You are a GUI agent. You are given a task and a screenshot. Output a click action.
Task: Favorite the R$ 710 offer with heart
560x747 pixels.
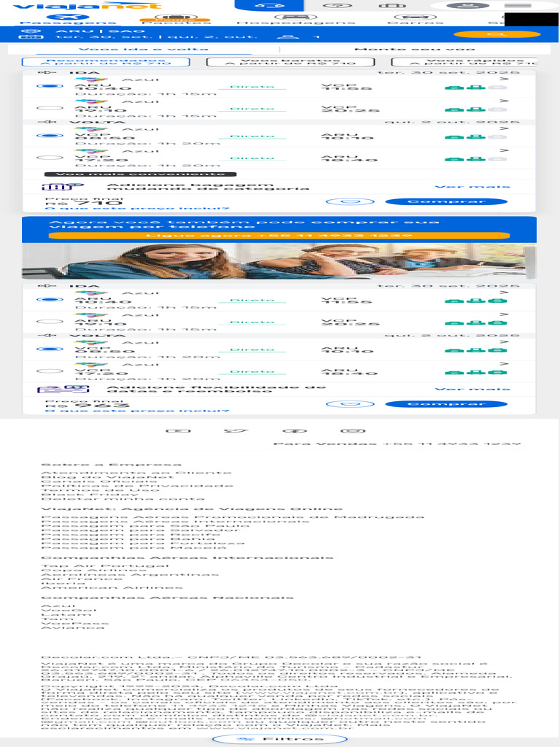(x=350, y=202)
